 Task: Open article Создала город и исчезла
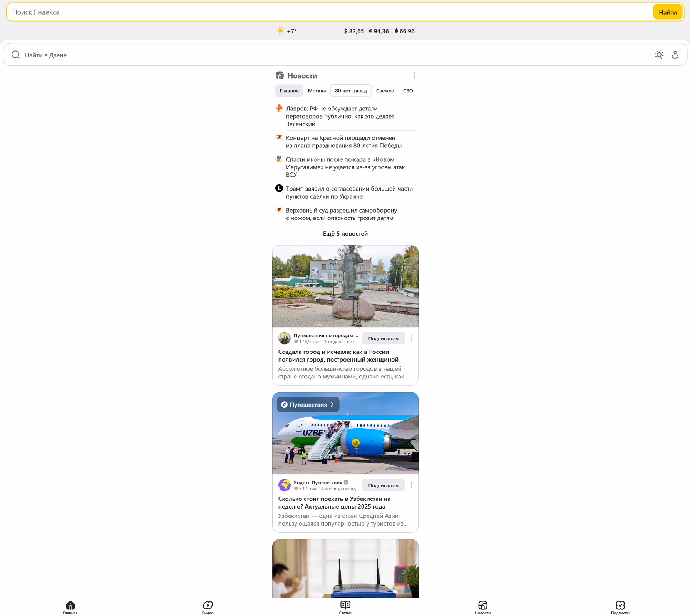coord(338,356)
